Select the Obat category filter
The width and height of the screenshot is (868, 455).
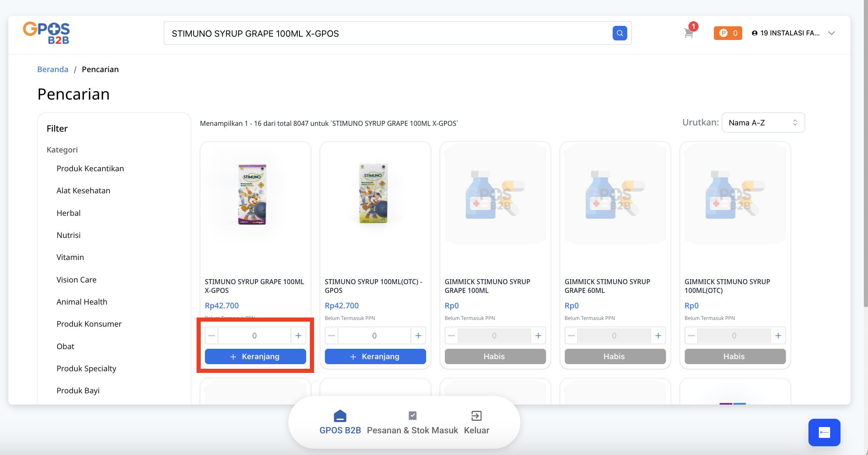(x=65, y=346)
